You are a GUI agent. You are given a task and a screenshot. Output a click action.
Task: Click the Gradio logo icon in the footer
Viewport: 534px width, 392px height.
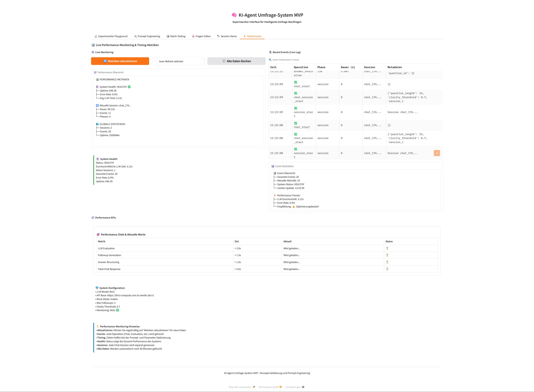(280, 387)
